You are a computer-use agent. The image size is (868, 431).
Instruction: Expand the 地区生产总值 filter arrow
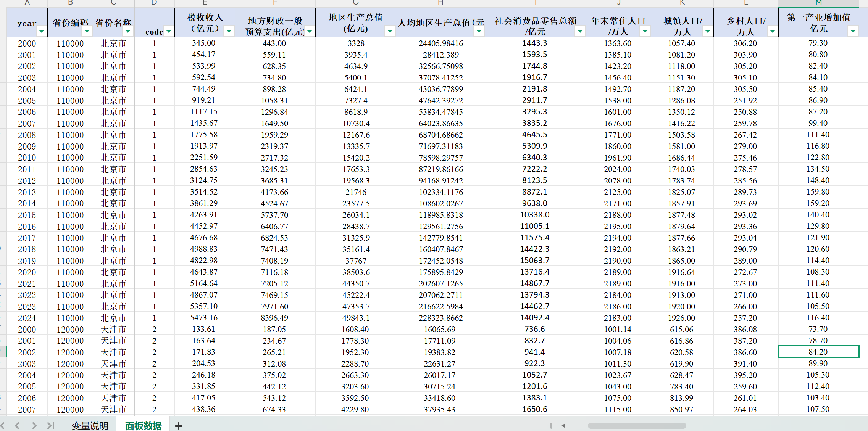(390, 31)
